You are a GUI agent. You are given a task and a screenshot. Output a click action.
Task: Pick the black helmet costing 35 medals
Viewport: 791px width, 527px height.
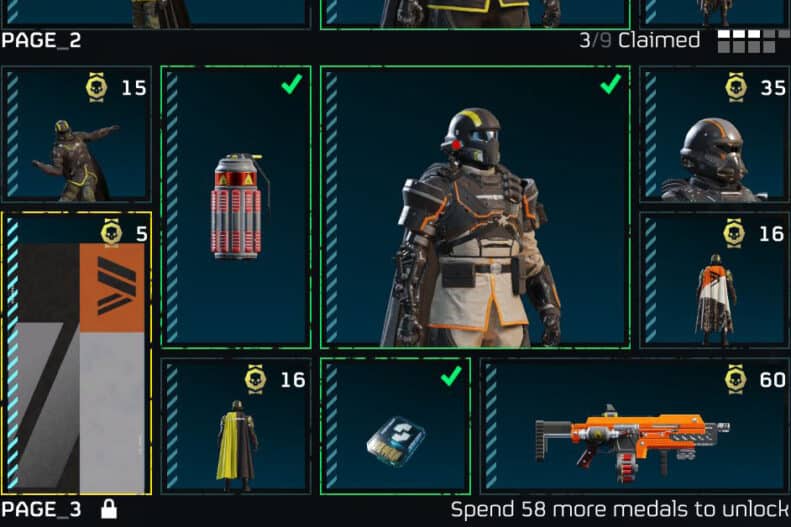tap(715, 134)
